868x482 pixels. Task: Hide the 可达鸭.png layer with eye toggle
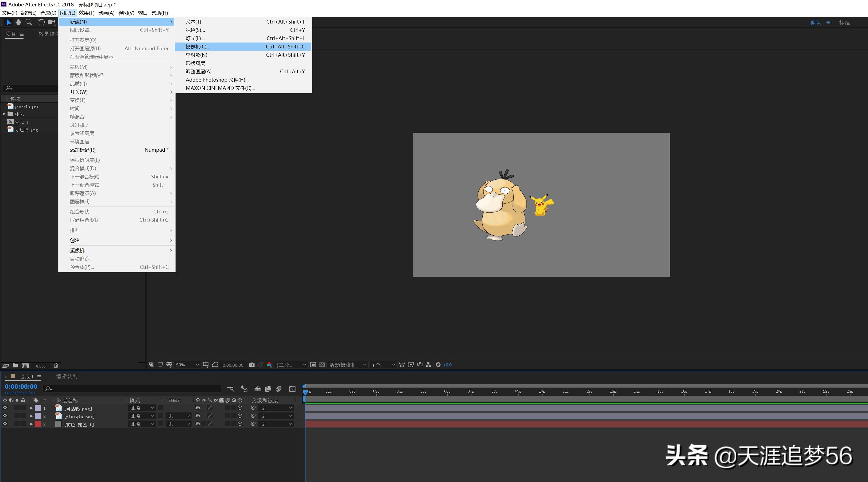(x=5, y=408)
